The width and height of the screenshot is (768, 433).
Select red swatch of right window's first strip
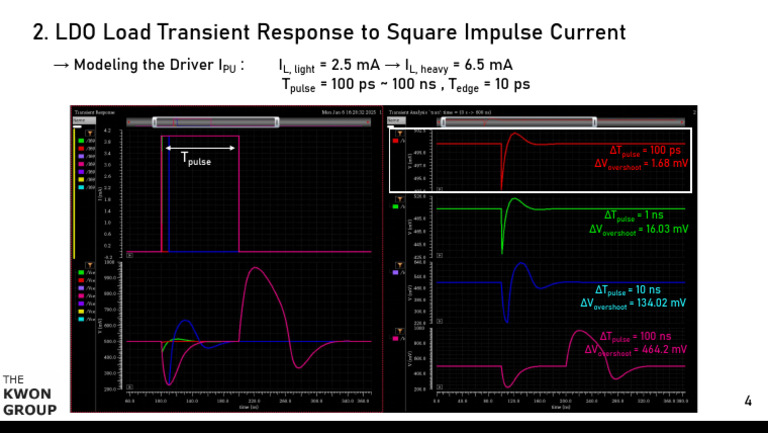point(395,141)
